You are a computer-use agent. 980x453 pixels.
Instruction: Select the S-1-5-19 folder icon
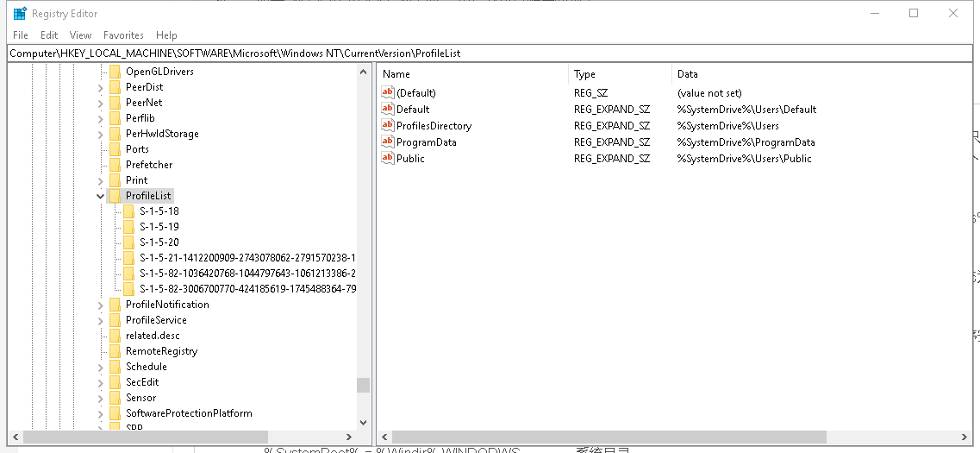click(128, 226)
